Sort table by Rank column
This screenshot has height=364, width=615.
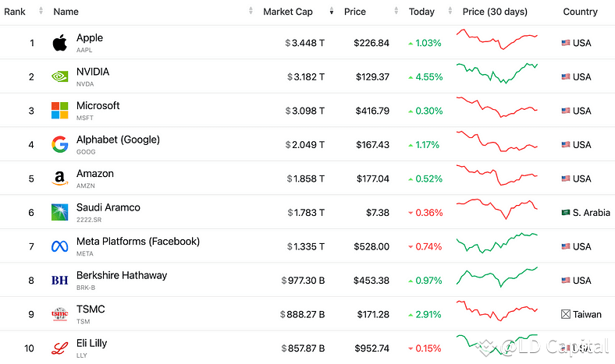[15, 12]
